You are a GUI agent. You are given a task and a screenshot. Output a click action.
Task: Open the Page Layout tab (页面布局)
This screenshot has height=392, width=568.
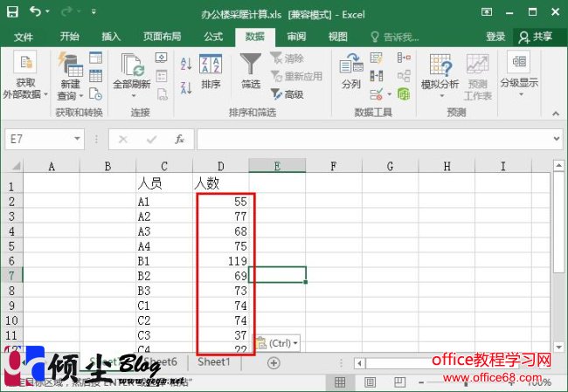(162, 37)
